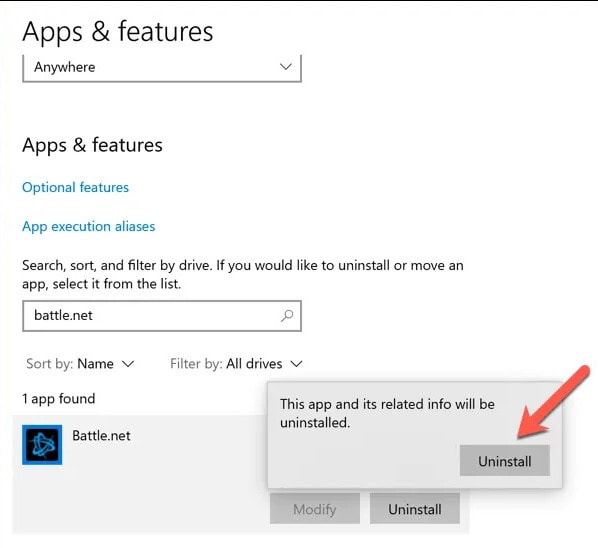Open the Filter by All drives dropdown
This screenshot has height=548, width=598.
coord(236,363)
